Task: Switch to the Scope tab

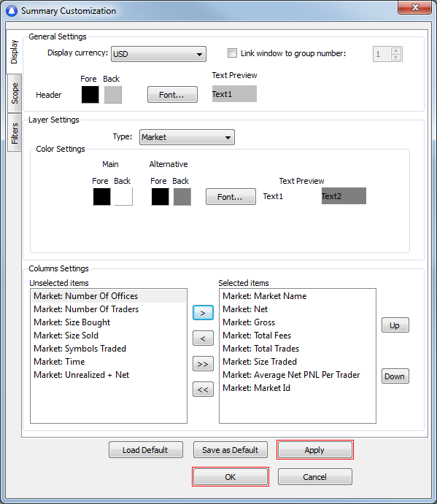Action: 15,93
